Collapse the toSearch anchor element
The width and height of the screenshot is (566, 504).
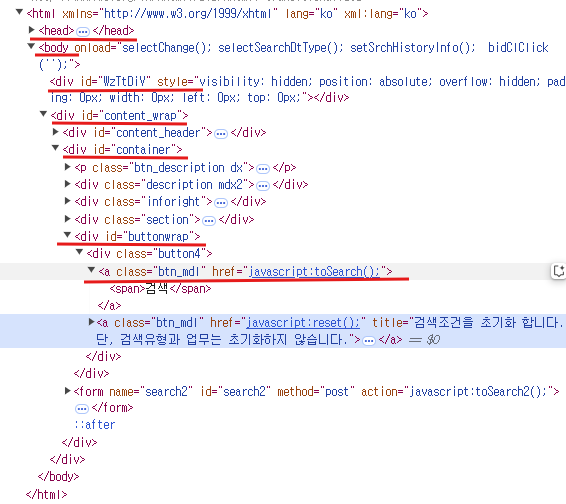(x=91, y=270)
